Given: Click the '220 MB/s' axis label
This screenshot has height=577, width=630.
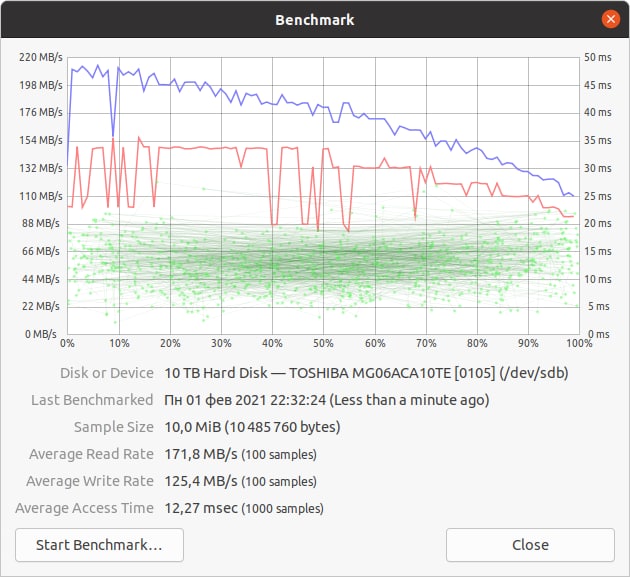Looking at the screenshot, I should click(x=41, y=57).
